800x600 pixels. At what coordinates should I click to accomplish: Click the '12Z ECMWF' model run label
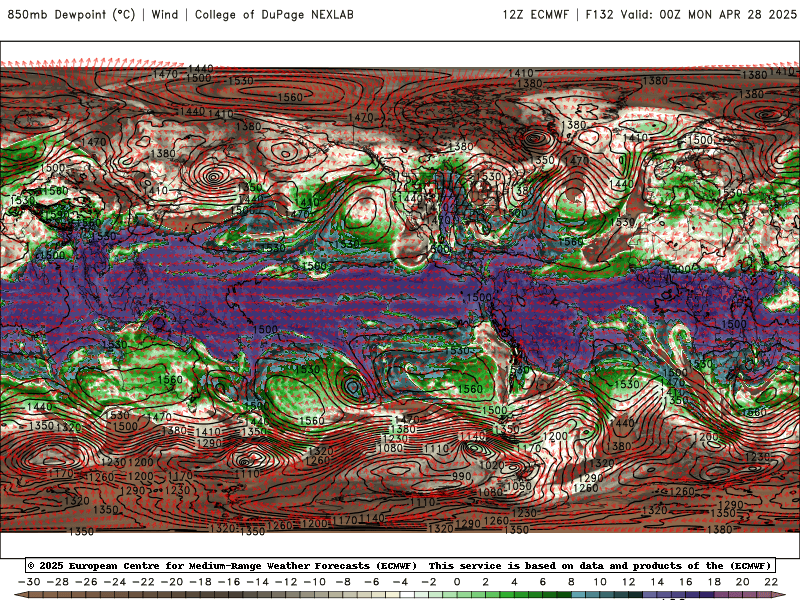tap(536, 14)
